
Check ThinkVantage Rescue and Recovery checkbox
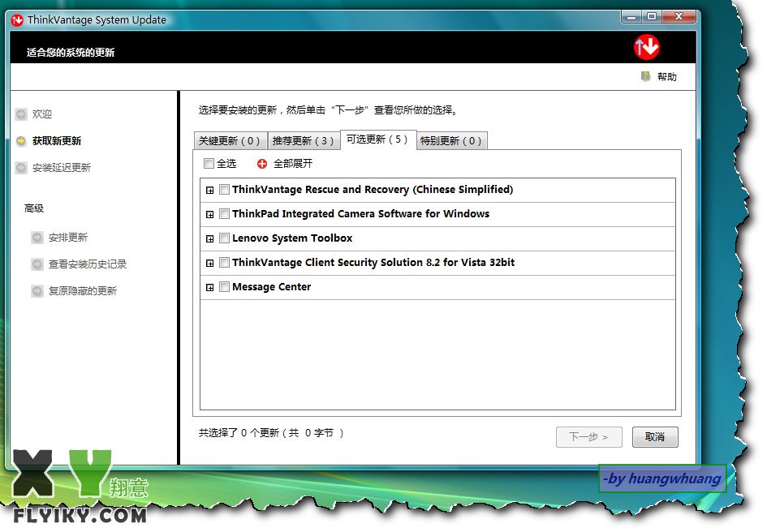[224, 189]
